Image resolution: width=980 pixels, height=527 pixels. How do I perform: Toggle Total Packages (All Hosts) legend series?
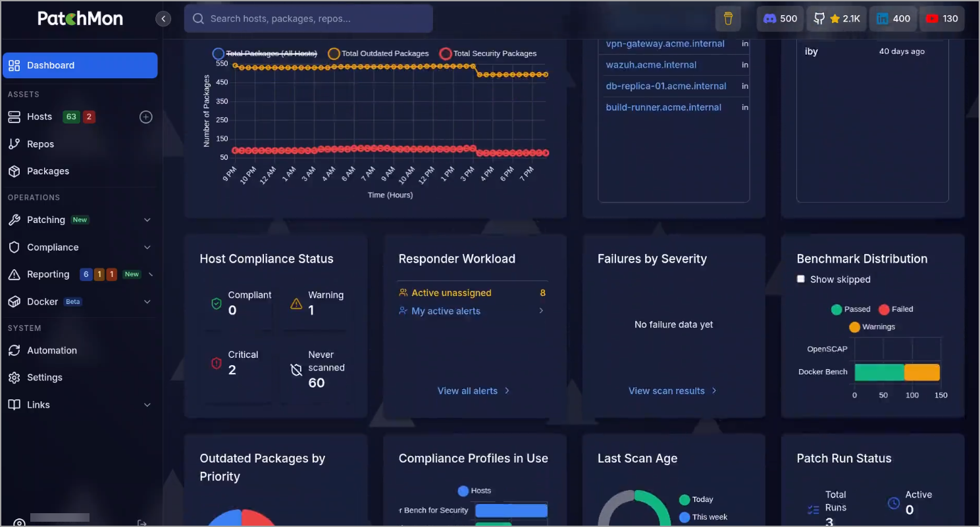[x=265, y=53]
